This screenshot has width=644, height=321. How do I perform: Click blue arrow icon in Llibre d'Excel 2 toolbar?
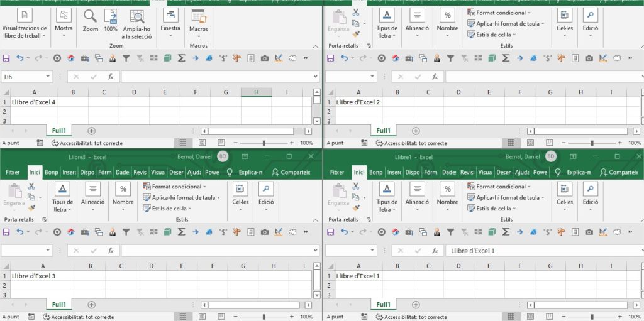(519, 58)
